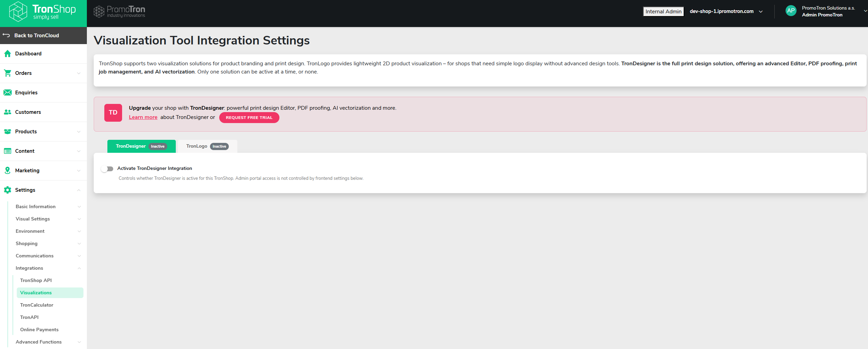
Task: Click the Content list icon
Action: tap(8, 151)
